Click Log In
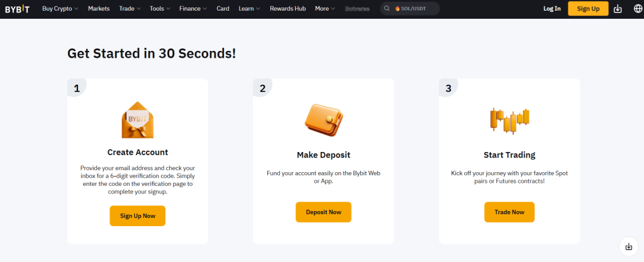The height and width of the screenshot is (262, 644). [x=552, y=9]
